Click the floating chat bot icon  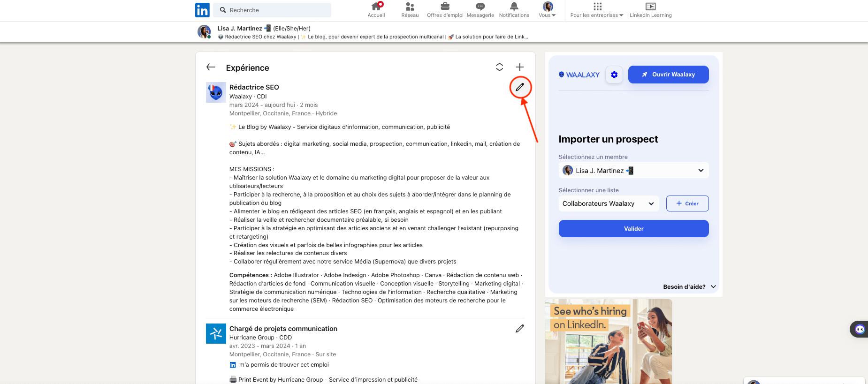[860, 329]
